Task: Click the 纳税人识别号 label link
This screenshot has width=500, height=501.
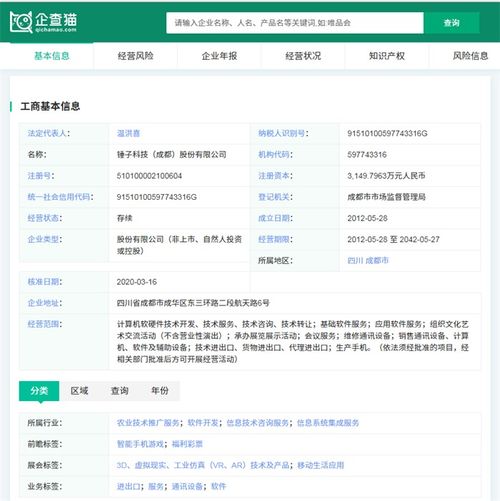Action: [x=281, y=133]
